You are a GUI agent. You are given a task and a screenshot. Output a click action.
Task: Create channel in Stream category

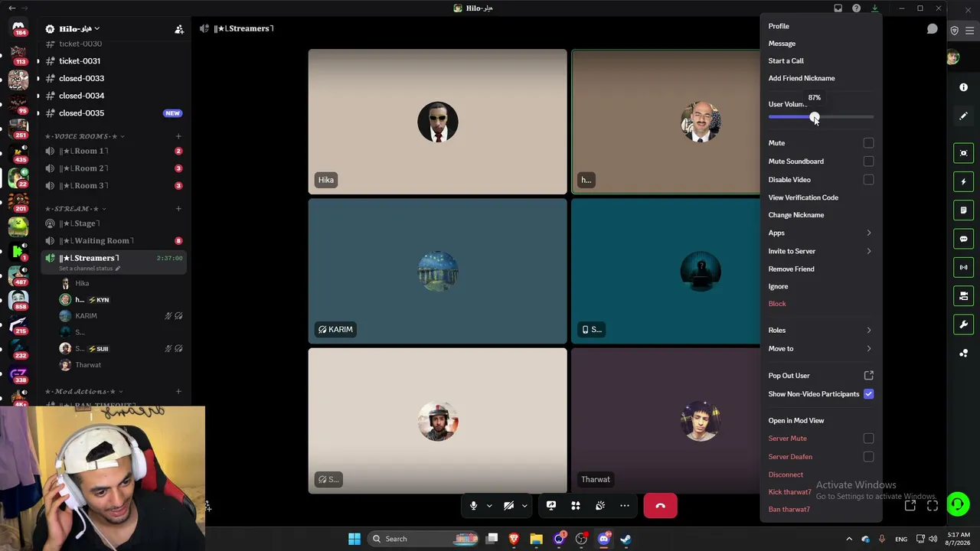click(x=178, y=208)
